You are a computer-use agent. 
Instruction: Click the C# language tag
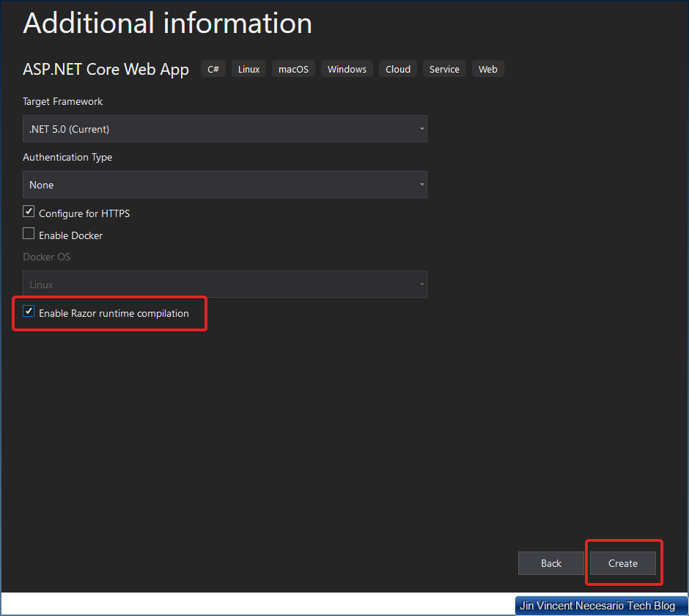point(213,69)
